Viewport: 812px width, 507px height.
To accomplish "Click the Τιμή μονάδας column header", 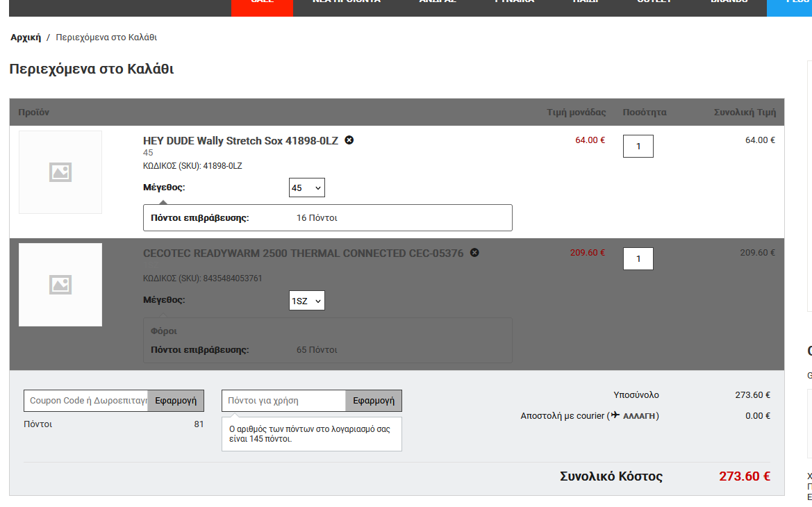I will pyautogui.click(x=576, y=112).
